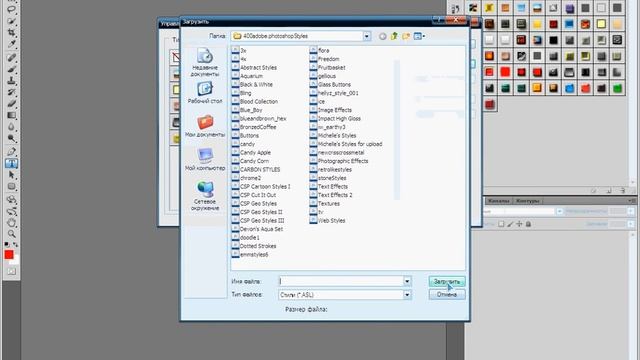The width and height of the screenshot is (640, 360).
Task: Select the Healing Brush tool
Action: [x=11, y=58]
